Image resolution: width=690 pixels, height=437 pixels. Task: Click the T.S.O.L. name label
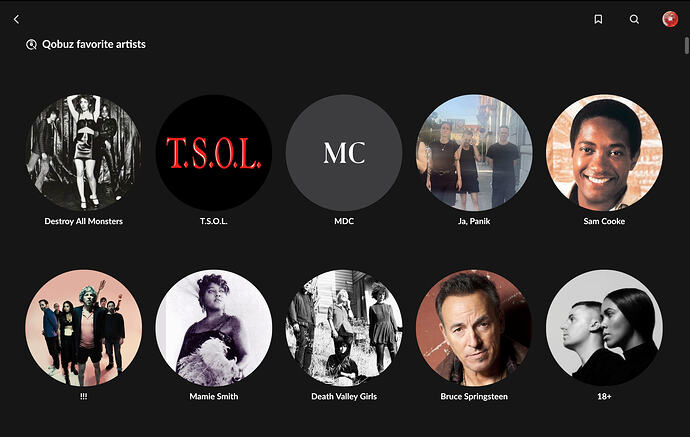pyautogui.click(x=214, y=221)
